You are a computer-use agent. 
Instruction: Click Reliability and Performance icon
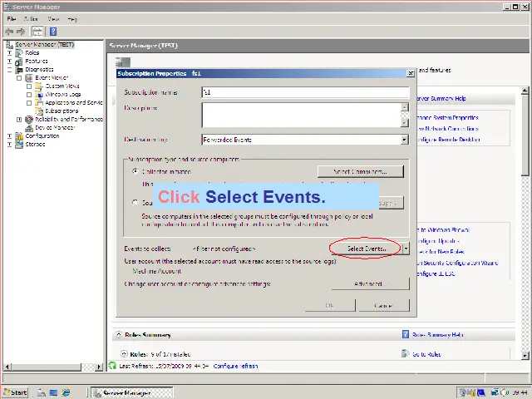(x=29, y=120)
